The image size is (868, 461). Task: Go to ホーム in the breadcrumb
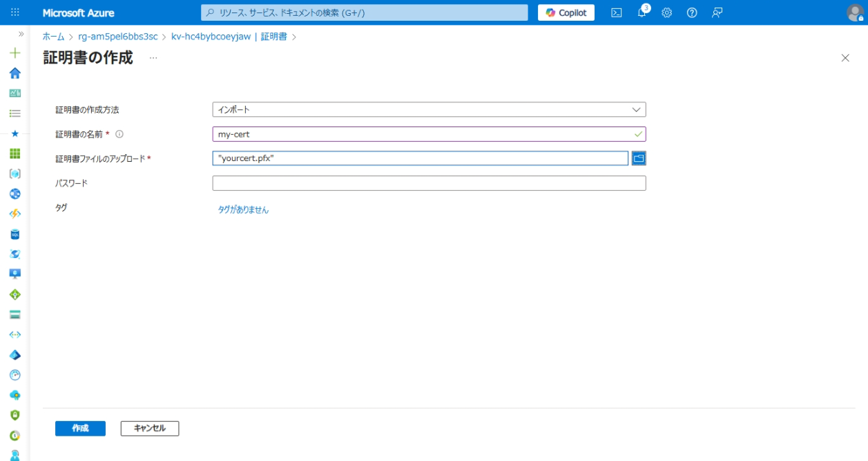click(x=53, y=37)
